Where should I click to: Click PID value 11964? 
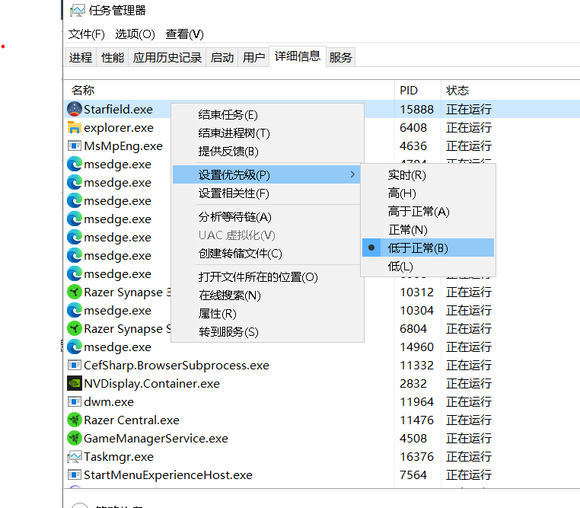pyautogui.click(x=417, y=402)
